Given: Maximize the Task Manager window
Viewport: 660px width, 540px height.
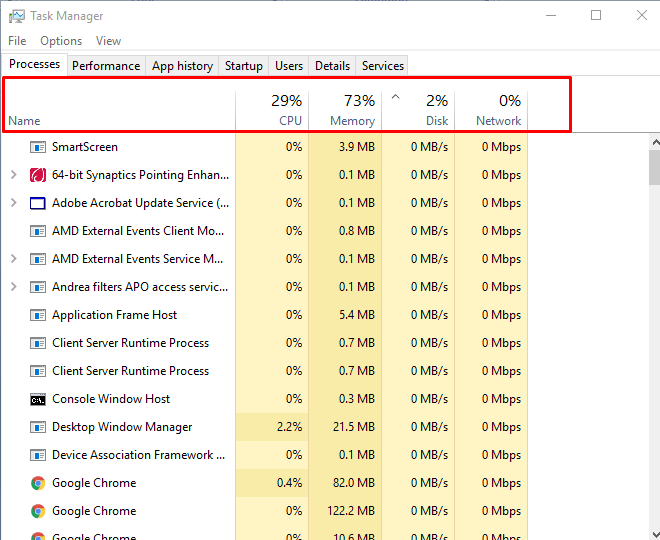Looking at the screenshot, I should [596, 16].
